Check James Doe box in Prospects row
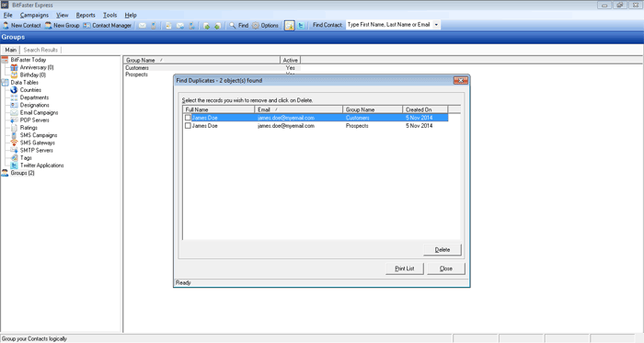The height and width of the screenshot is (343, 644). [188, 126]
